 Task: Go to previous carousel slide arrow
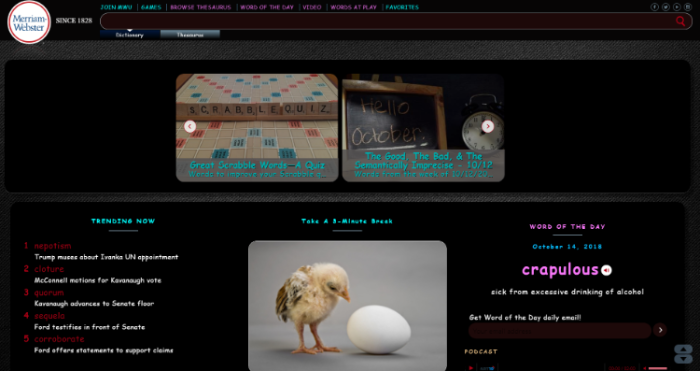tap(190, 126)
